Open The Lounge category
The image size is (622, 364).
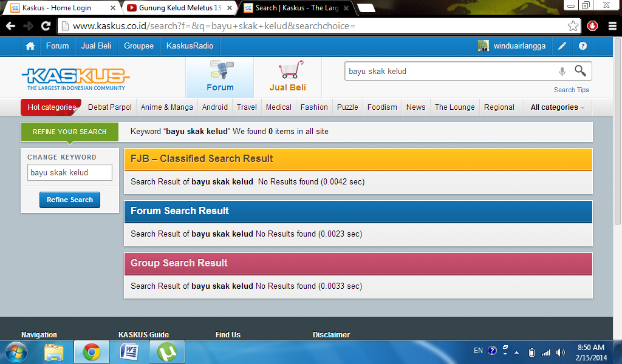(454, 107)
